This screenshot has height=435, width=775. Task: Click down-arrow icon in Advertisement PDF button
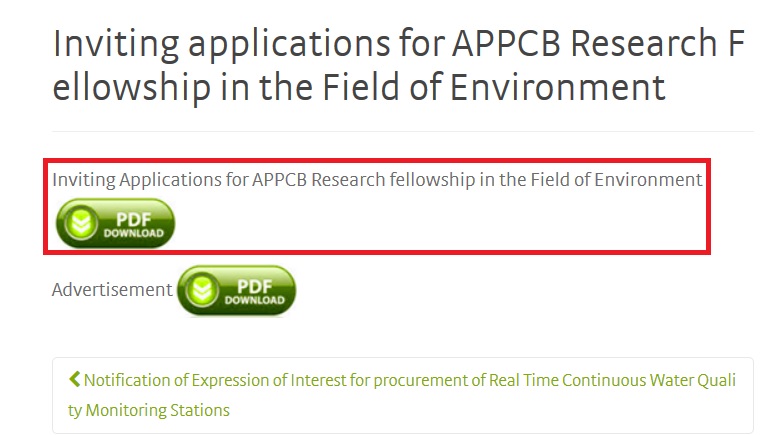[202, 291]
